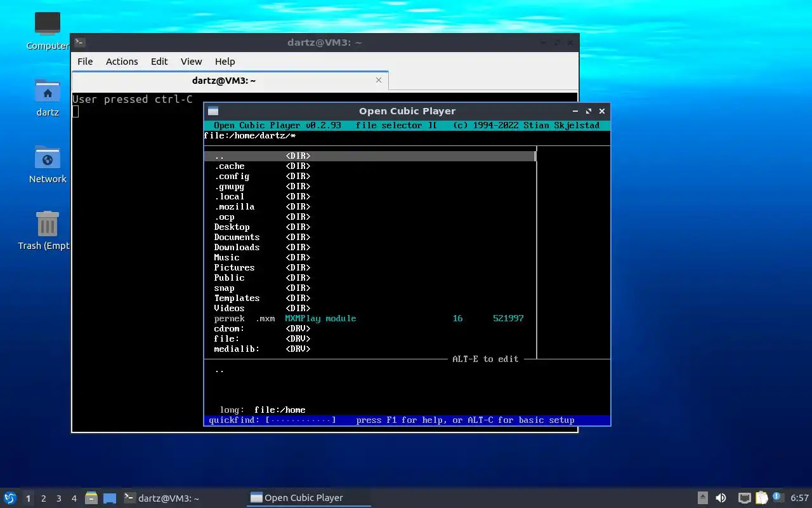
Task: Select the Desktop directory entry
Action: click(370, 227)
